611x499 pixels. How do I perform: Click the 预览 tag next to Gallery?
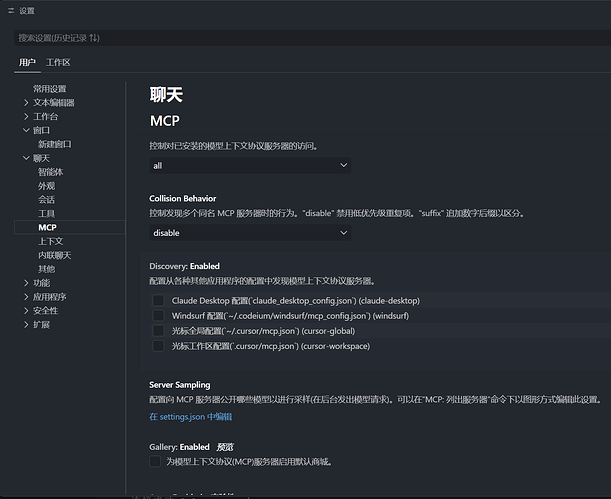coord(225,447)
